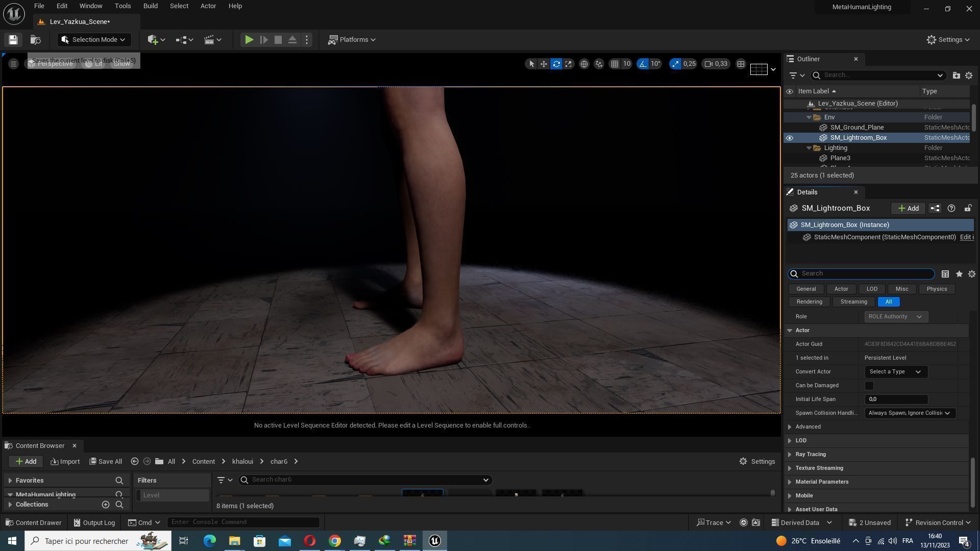Open the Convert Actor type dropdown
The width and height of the screenshot is (980, 551).
pyautogui.click(x=895, y=372)
